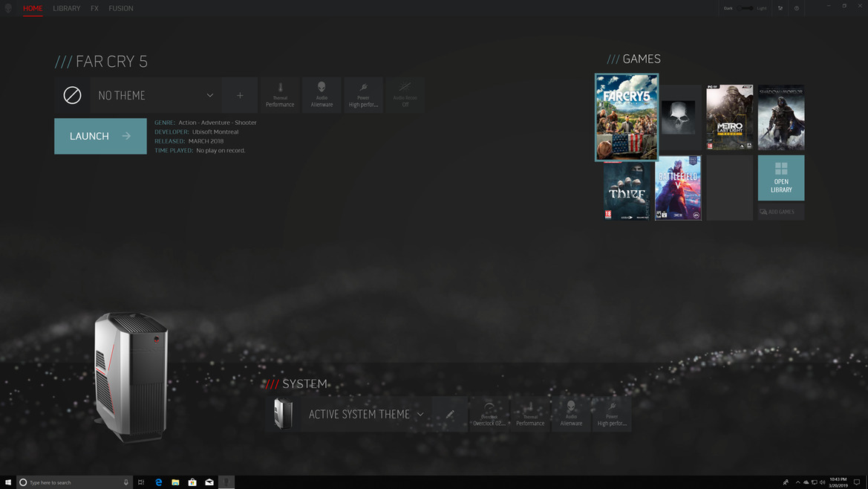Open the HOME tab
The width and height of the screenshot is (868, 489).
pyautogui.click(x=33, y=8)
